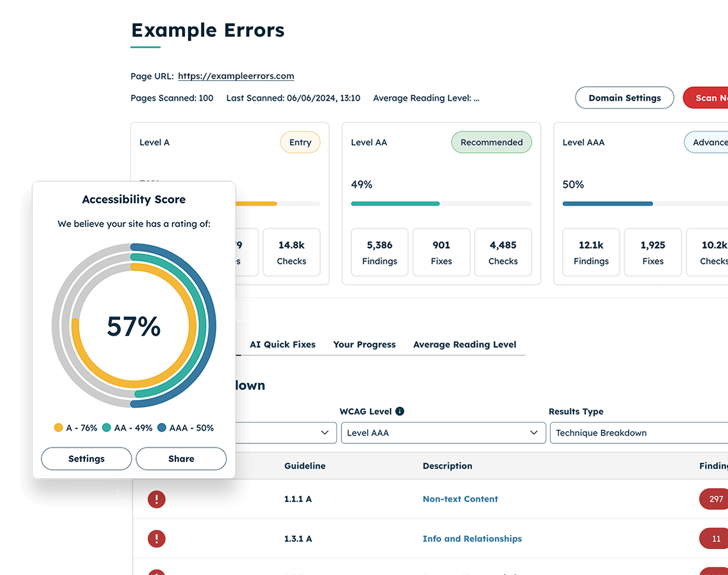Image resolution: width=728 pixels, height=575 pixels.
Task: Click the Accessibility Score title
Action: click(134, 199)
